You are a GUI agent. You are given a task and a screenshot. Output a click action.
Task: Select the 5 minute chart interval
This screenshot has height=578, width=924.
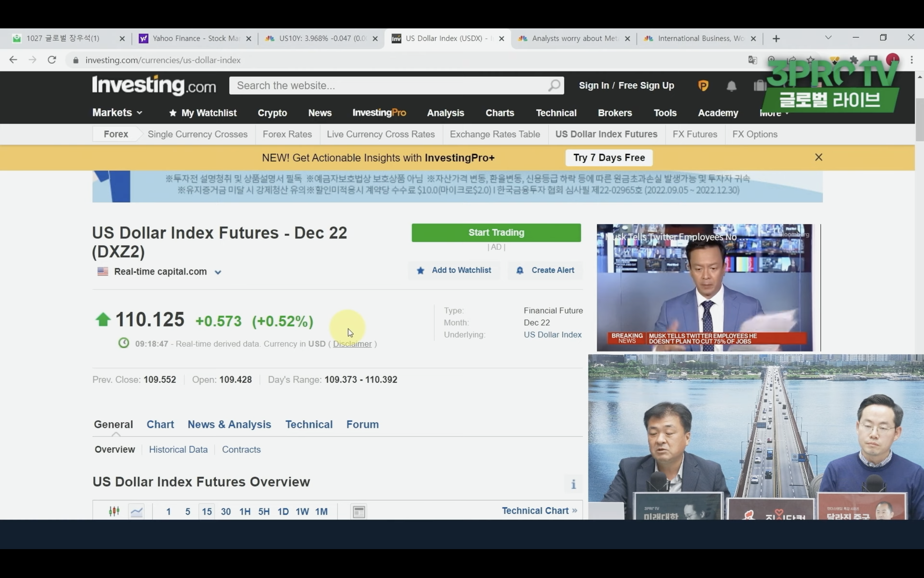click(x=187, y=511)
